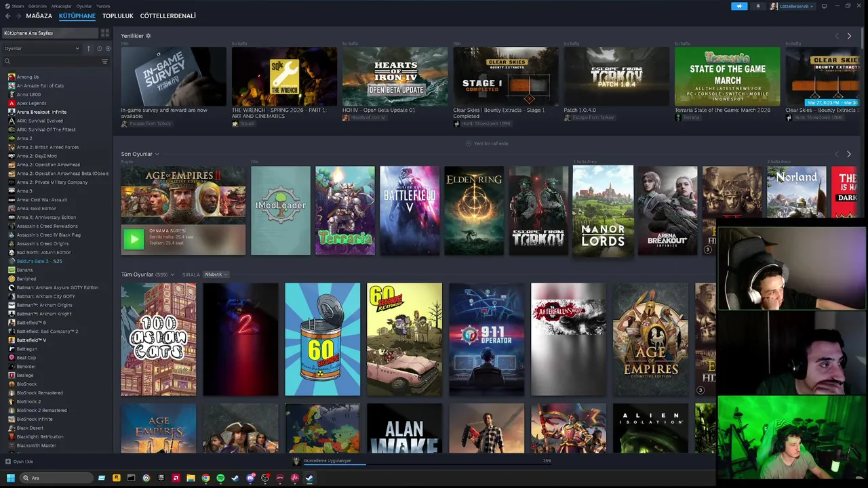The image size is (868, 488).
Task: Open the Steam announcements megaphone button
Action: [x=739, y=6]
